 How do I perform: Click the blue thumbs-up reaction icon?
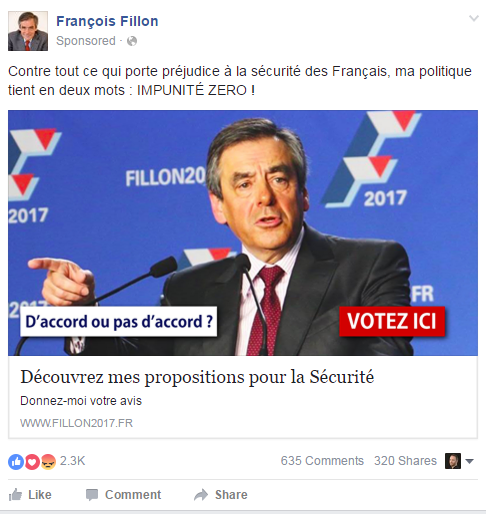(16, 462)
